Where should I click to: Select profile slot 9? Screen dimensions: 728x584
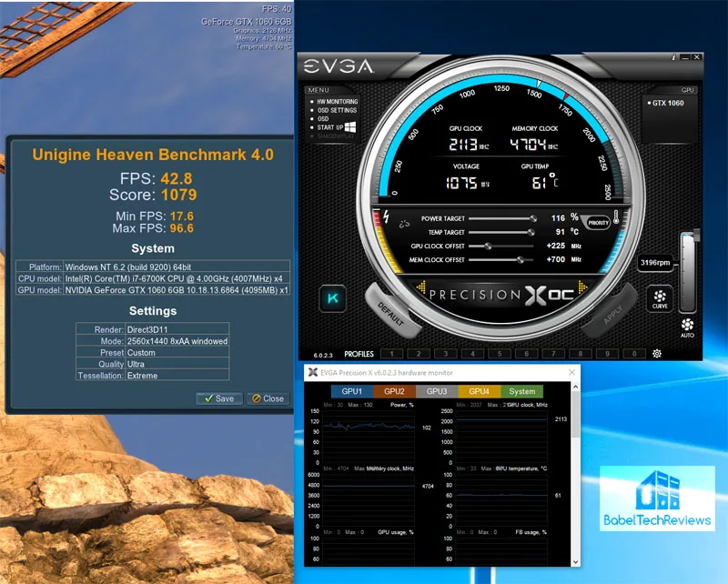point(607,354)
